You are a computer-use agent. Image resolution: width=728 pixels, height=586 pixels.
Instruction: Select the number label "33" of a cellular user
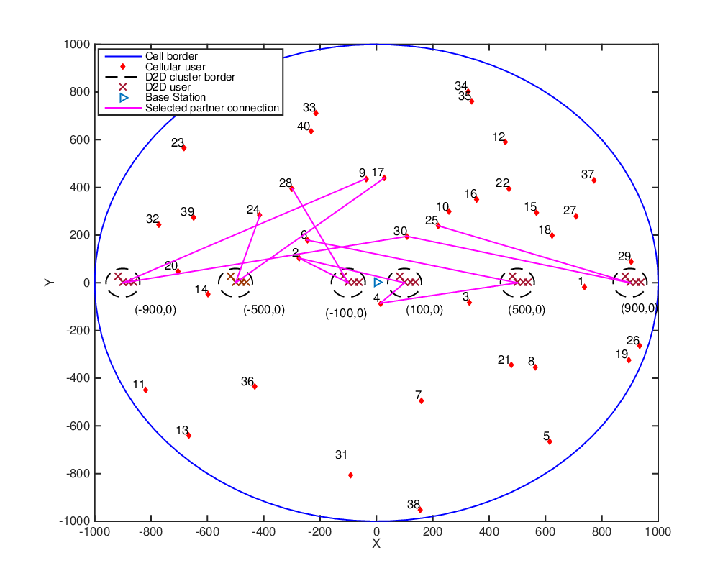pos(309,108)
